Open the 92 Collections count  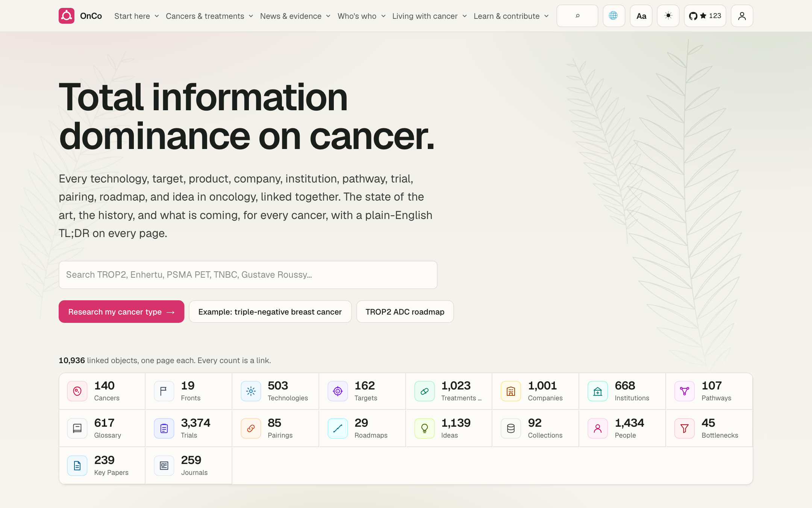click(x=535, y=428)
